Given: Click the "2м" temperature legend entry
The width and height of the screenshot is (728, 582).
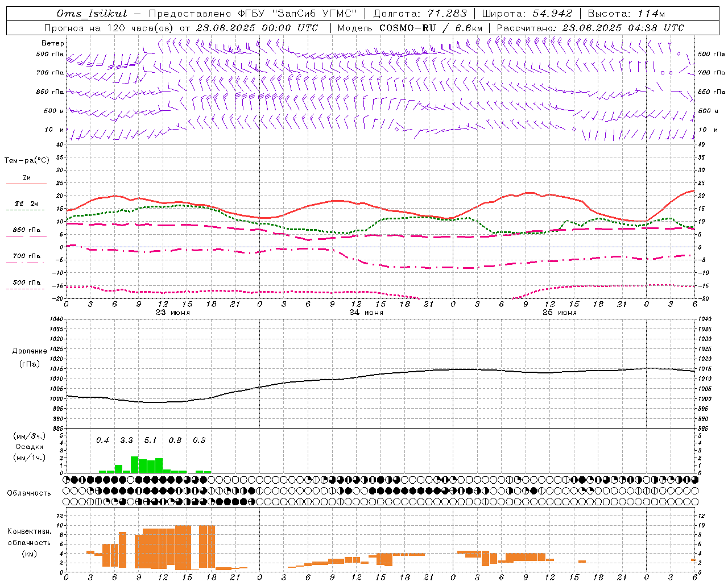Looking at the screenshot, I should click(x=27, y=178).
